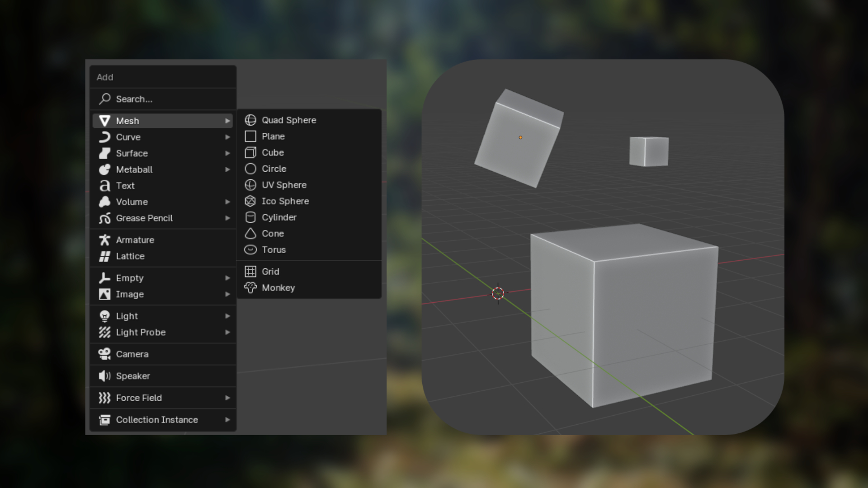This screenshot has height=488, width=868.
Task: Click the Camera icon
Action: click(104, 354)
